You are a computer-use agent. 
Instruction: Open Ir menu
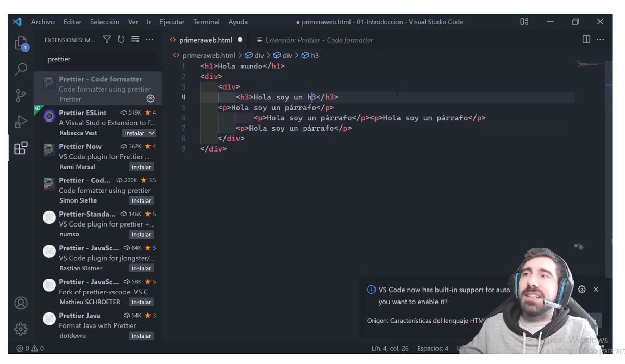(x=149, y=22)
